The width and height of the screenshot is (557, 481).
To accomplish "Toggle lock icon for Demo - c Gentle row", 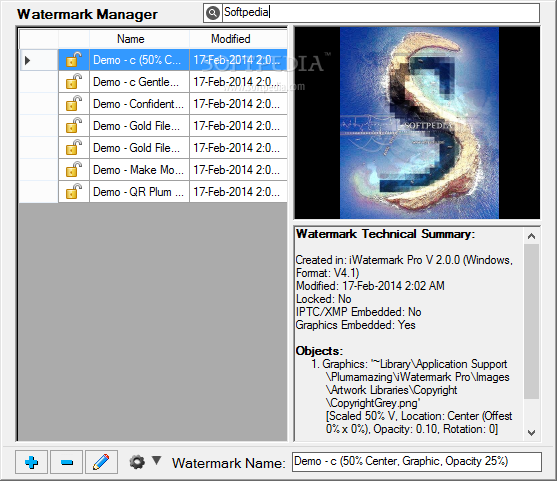I will 74,82.
